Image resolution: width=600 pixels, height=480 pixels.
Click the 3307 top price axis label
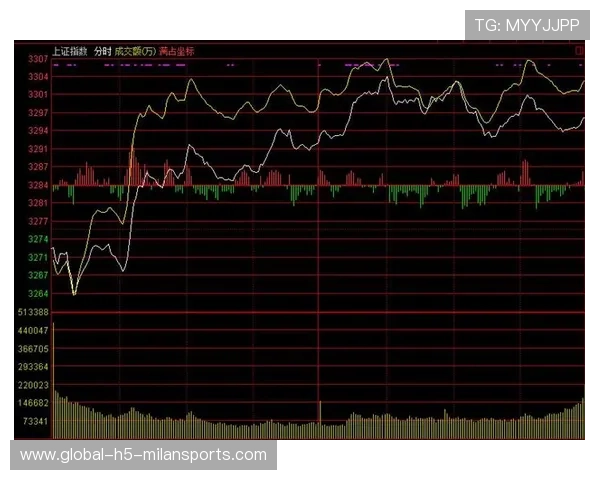38,60
